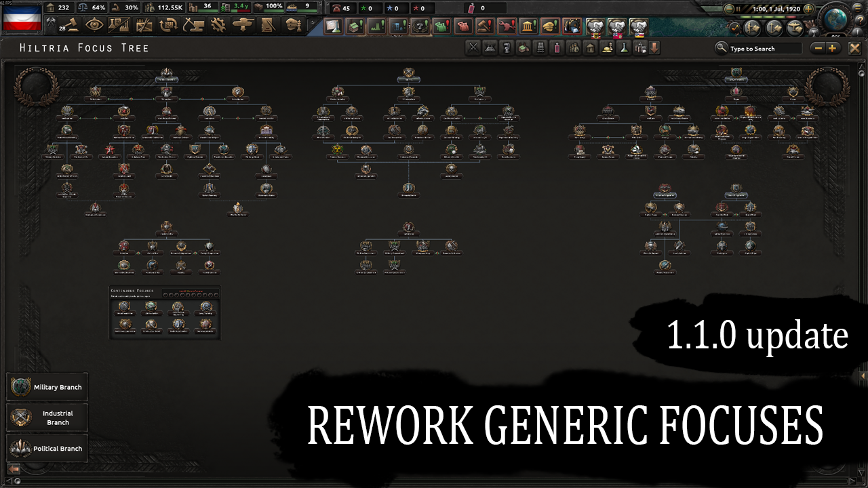Click the question mark alert icon

[420, 26]
